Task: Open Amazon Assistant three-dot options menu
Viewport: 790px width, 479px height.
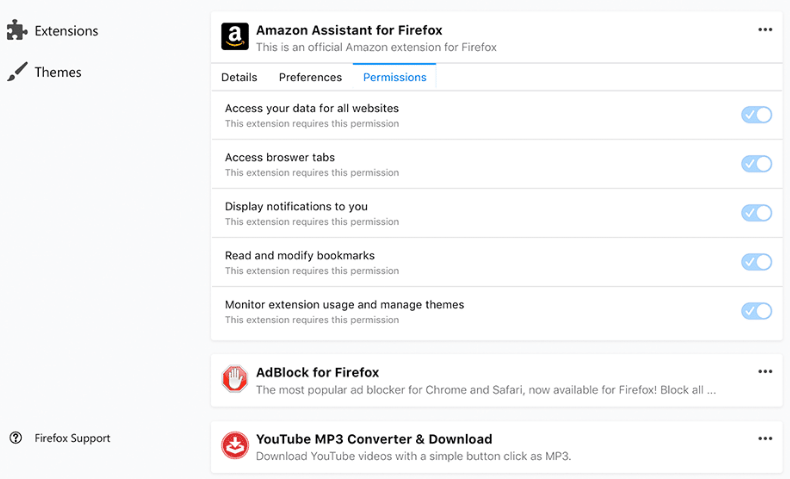Action: 765,30
